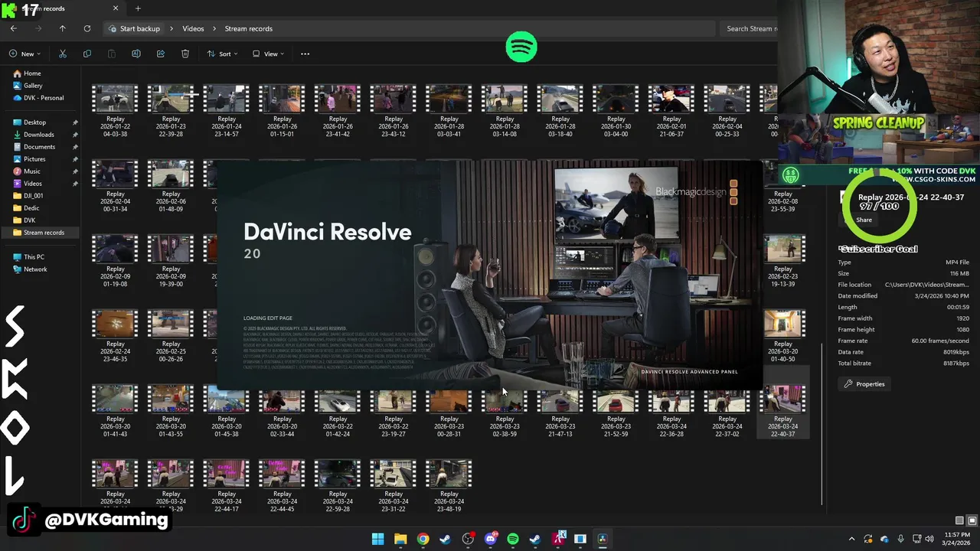This screenshot has width=980, height=551.
Task: Refresh the Stream records folder
Action: tap(87, 28)
